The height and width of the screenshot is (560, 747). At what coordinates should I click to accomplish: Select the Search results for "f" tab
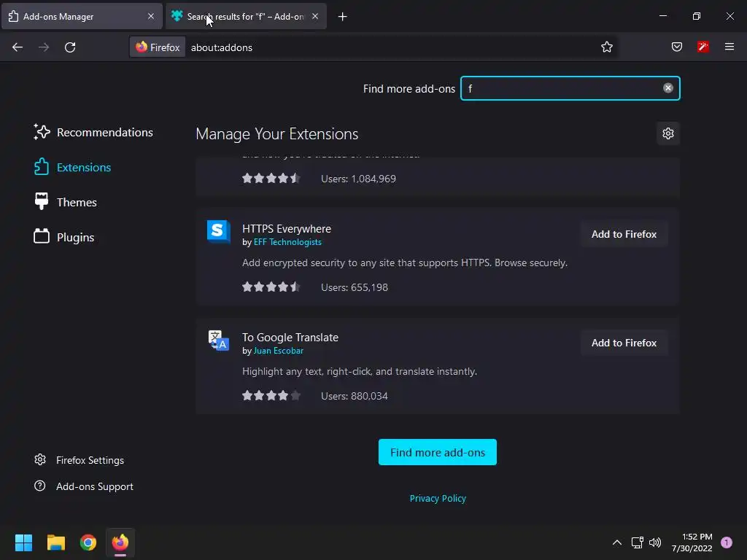(x=246, y=17)
